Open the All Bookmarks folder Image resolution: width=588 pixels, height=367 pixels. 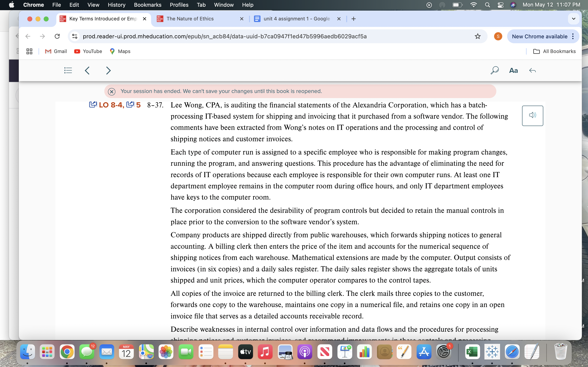(554, 51)
